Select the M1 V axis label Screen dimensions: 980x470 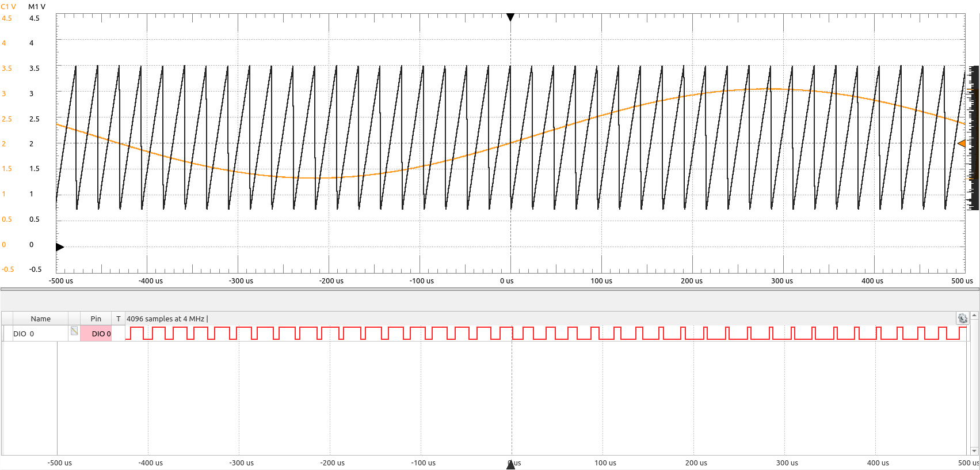37,7
